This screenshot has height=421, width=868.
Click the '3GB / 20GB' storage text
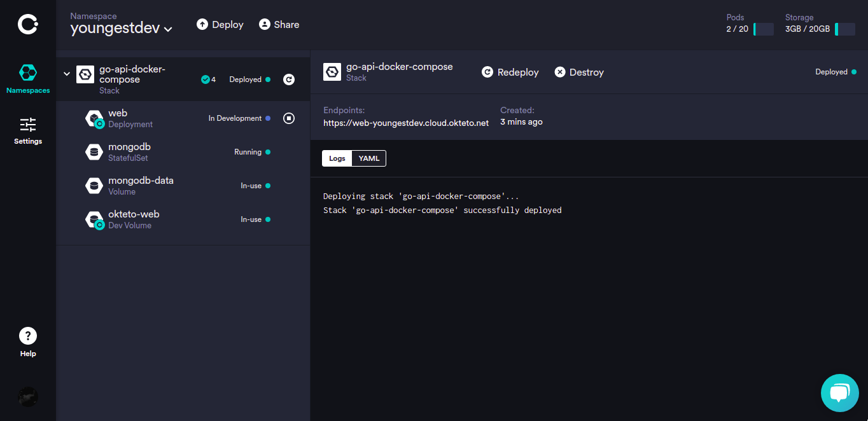pyautogui.click(x=808, y=29)
